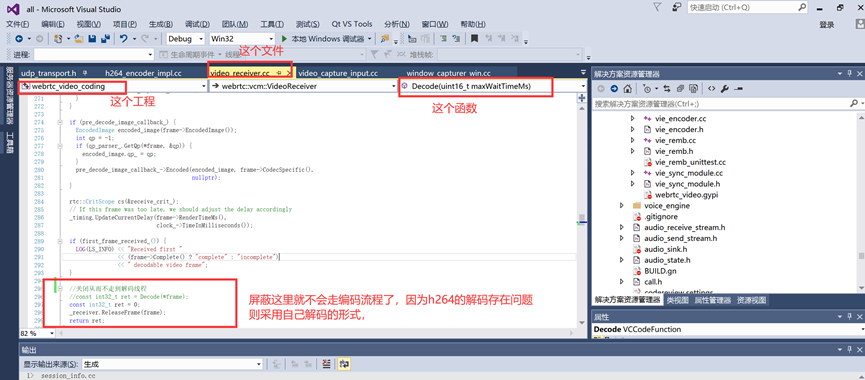Click the Find in Files toolbar icon
The height and width of the screenshot is (380, 865).
tap(385, 39)
